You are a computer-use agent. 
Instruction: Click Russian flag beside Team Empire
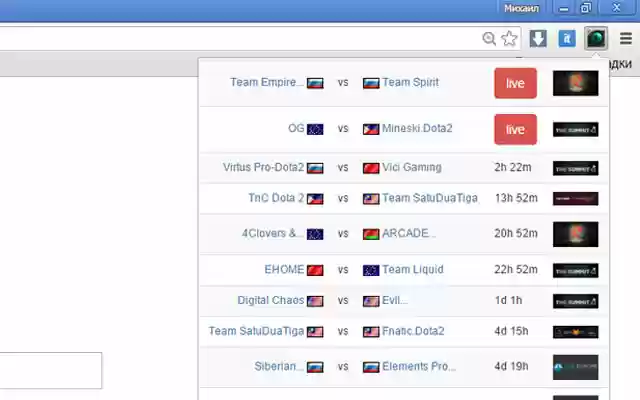pos(315,83)
